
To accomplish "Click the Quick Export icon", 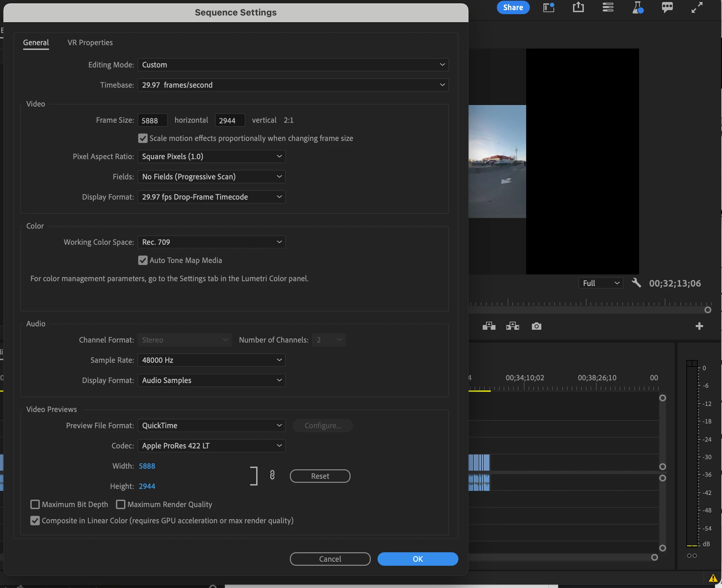I will pos(578,7).
